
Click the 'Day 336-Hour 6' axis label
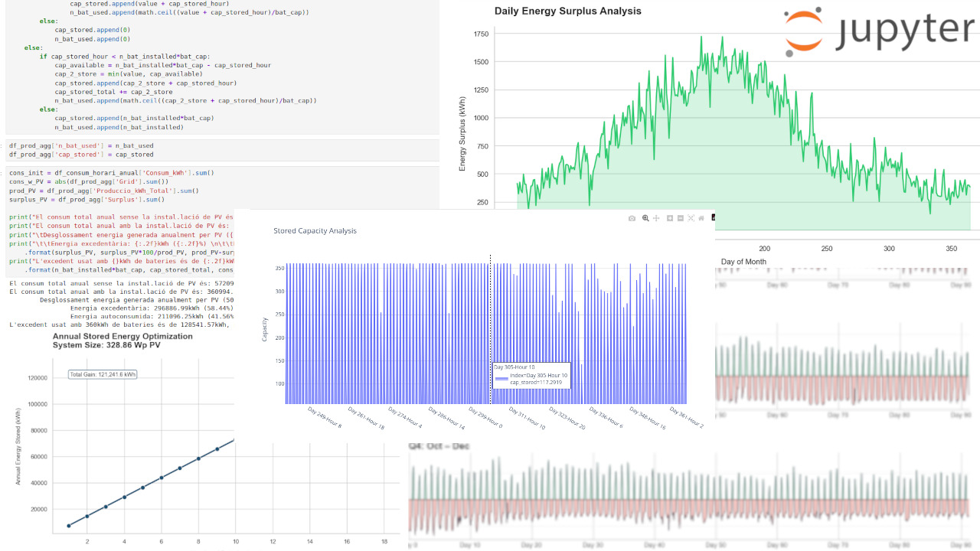point(606,416)
